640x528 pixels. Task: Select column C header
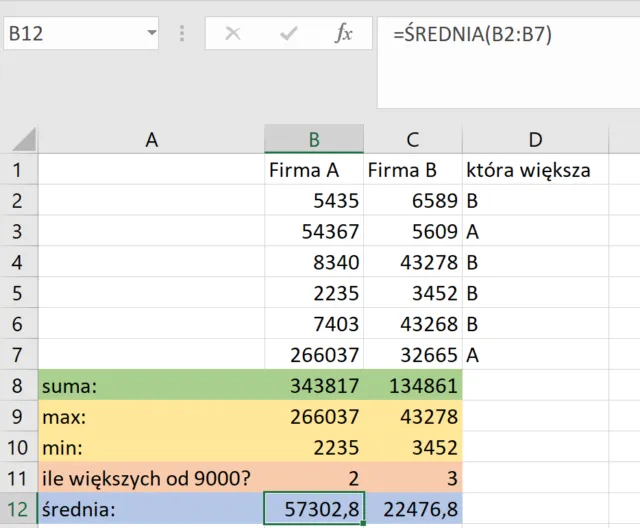pyautogui.click(x=412, y=139)
